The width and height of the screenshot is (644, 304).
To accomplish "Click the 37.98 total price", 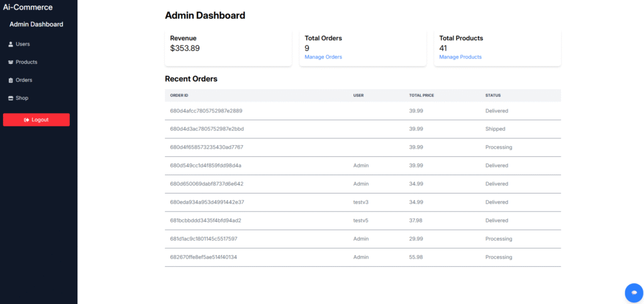I will [x=416, y=220].
